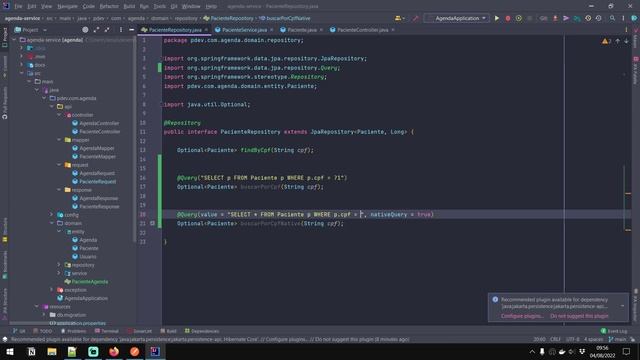Open Notion from the taskbar
Screen dimensions: 640x360
click(x=31, y=351)
